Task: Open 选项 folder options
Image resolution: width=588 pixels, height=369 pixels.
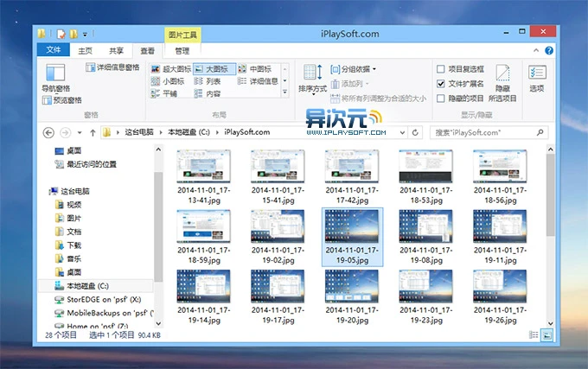Action: (x=537, y=79)
